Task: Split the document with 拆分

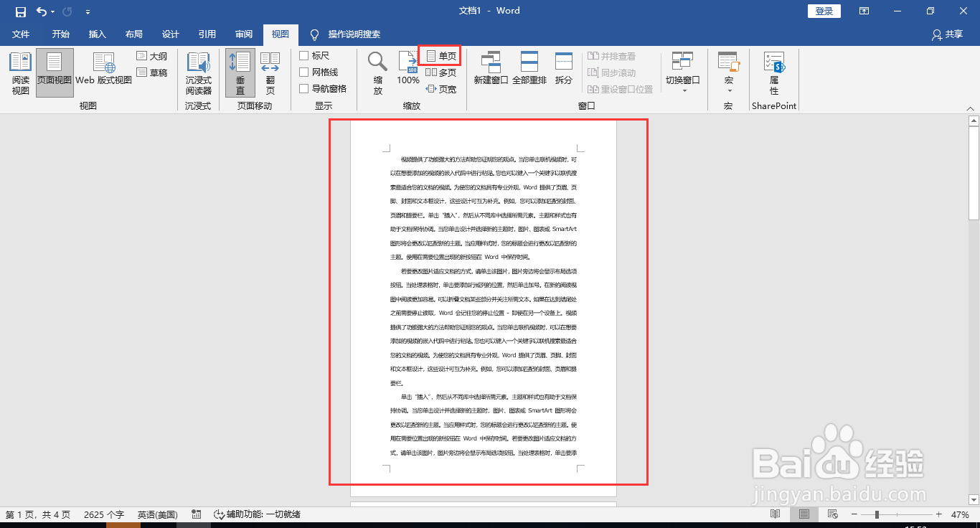Action: [x=564, y=68]
